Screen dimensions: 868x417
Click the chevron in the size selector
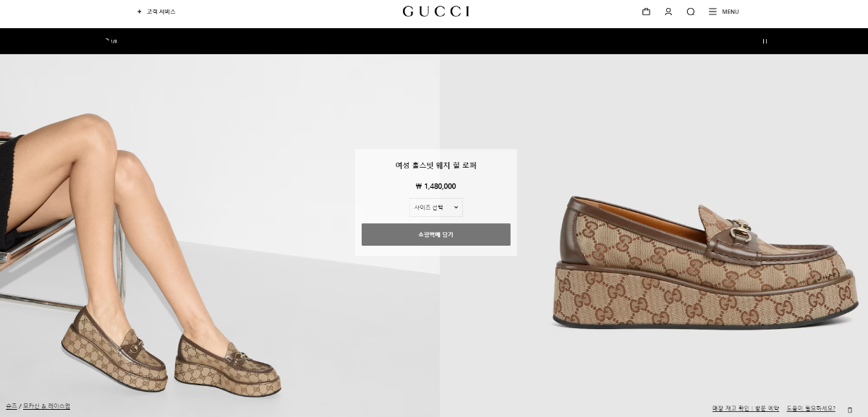(456, 207)
